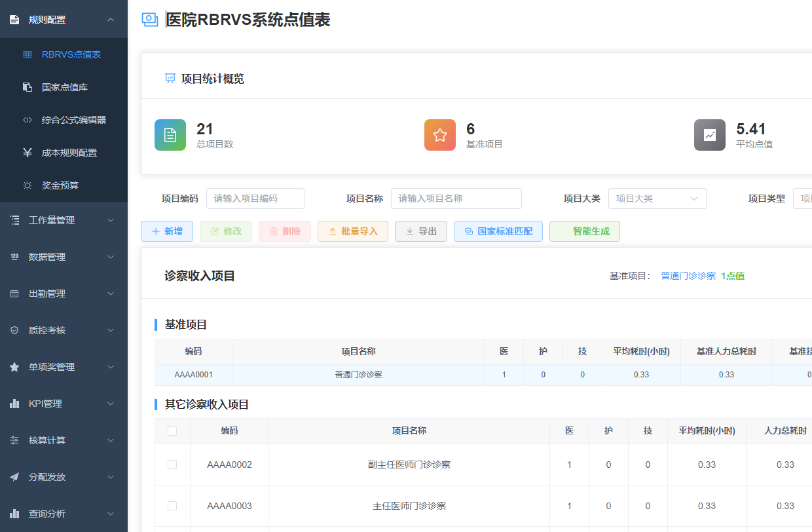Open 奖金预算 using its sidebar icon

tap(28, 185)
